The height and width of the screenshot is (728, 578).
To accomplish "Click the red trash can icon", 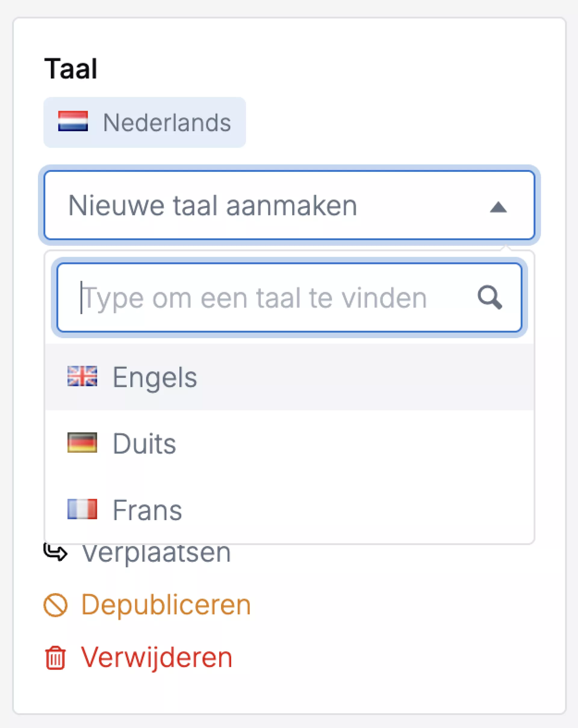I will (x=55, y=658).
